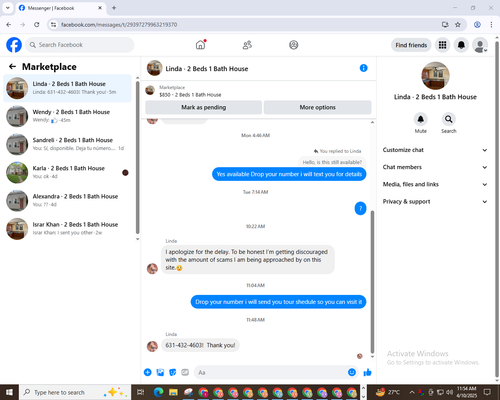The image size is (500, 400).
Task: Expand Privacy & support section
Action: [x=435, y=202]
